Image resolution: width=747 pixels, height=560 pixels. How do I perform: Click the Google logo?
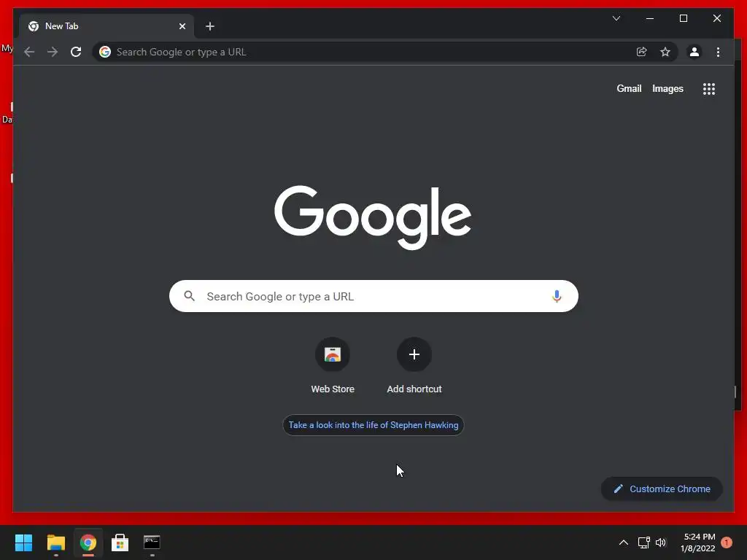373,217
